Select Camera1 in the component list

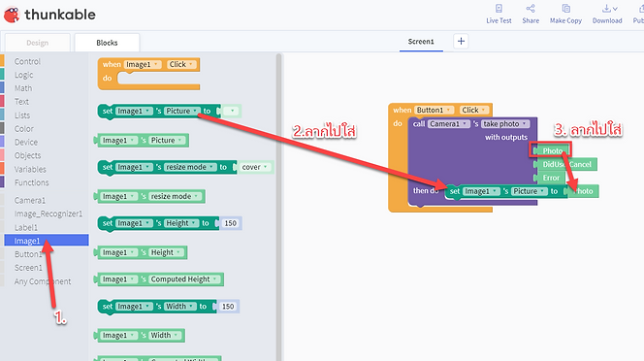click(x=30, y=200)
